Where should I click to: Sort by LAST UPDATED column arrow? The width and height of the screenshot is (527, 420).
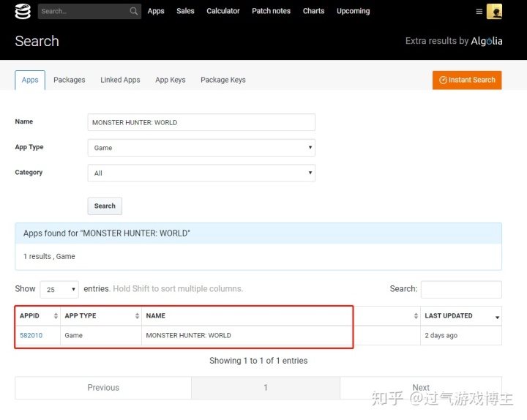click(x=497, y=317)
